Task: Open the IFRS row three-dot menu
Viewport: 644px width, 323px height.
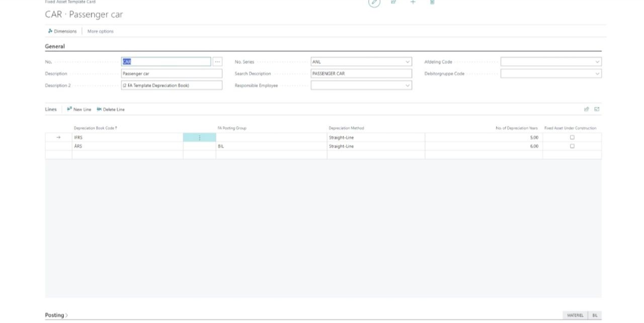Action: [199, 137]
